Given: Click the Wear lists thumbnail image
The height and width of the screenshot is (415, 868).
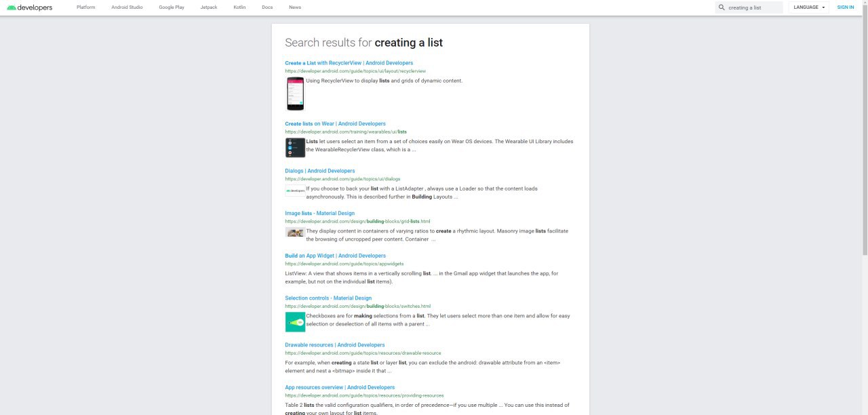Looking at the screenshot, I should pos(295,148).
